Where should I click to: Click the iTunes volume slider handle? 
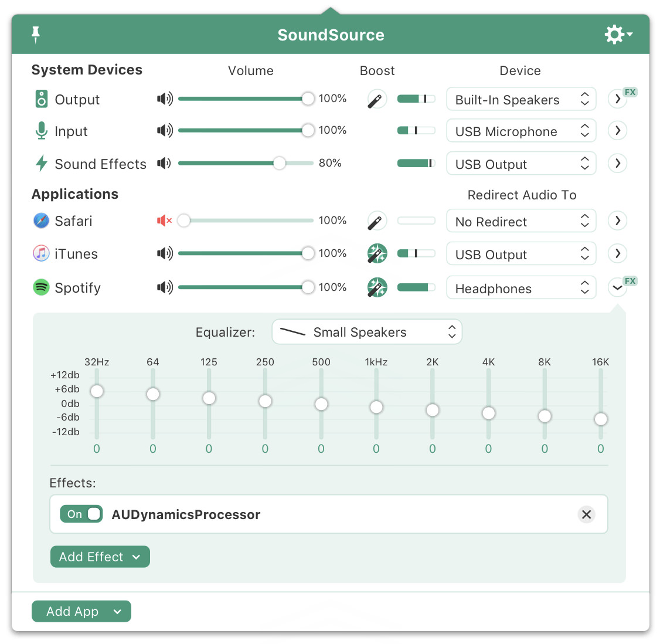coord(308,253)
